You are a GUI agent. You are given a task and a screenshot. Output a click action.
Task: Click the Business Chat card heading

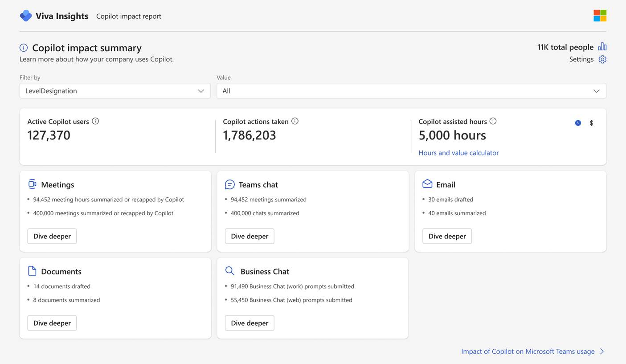(x=265, y=271)
